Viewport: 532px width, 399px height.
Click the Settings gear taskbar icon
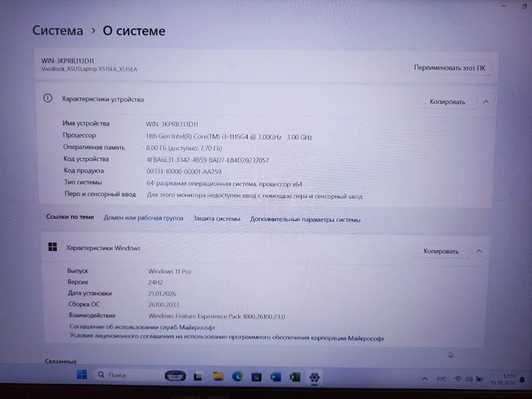tap(314, 377)
